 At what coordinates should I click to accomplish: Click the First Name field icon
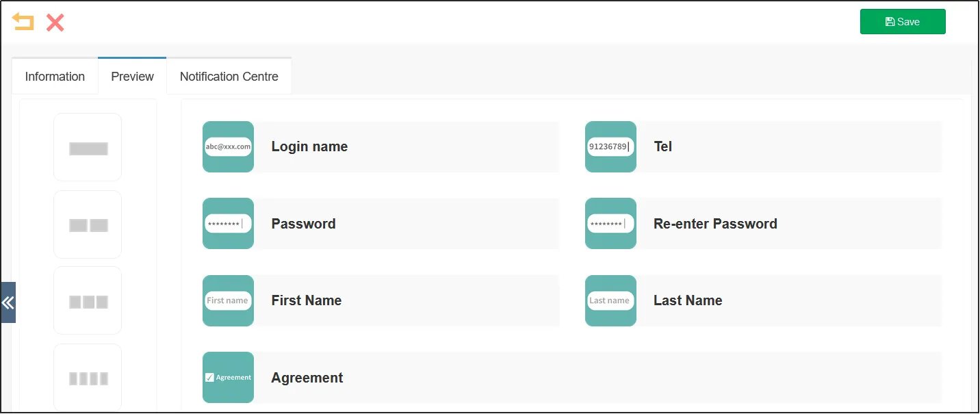point(228,300)
